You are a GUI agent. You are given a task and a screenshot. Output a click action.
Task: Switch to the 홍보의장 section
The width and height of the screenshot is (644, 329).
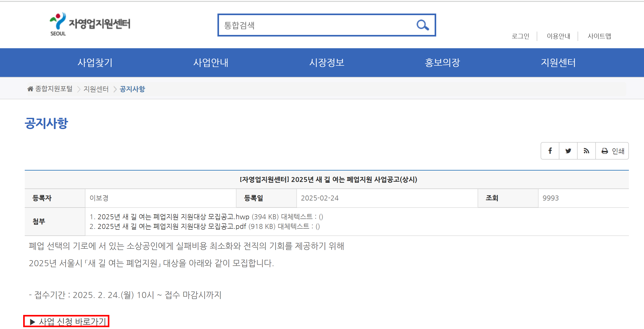pyautogui.click(x=442, y=63)
